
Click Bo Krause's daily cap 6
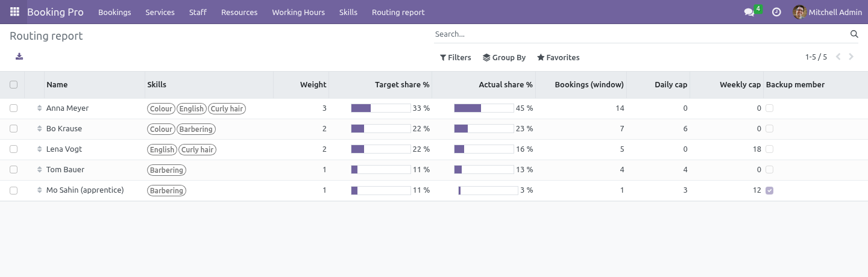685,129
